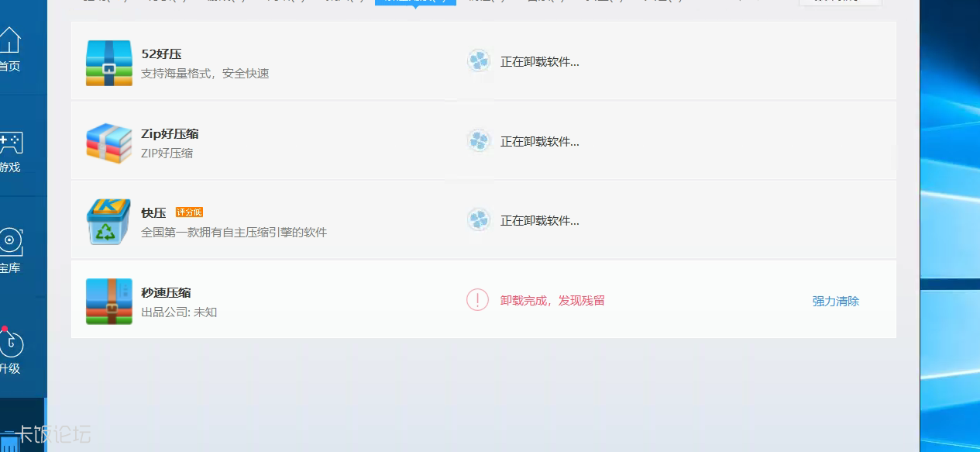Click 正在卸载软件 status in the 快压 row
This screenshot has width=980, height=452.
tap(540, 221)
